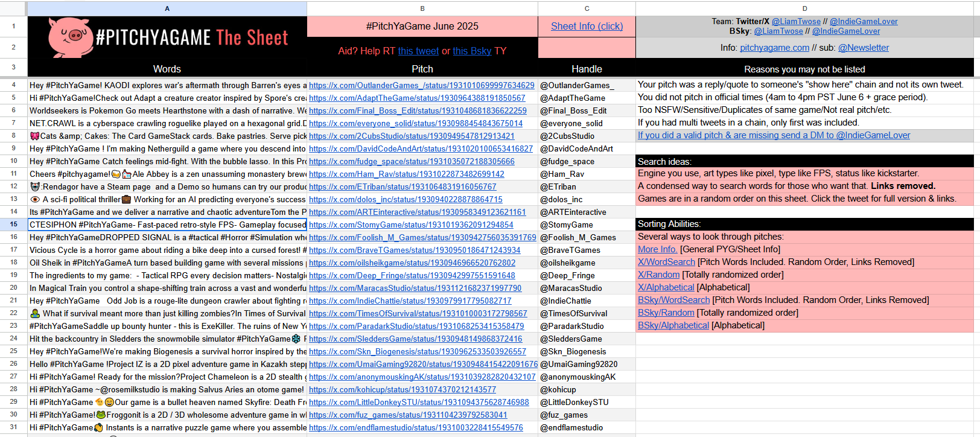Open the AdaptTheGame pitch URL

(x=417, y=98)
